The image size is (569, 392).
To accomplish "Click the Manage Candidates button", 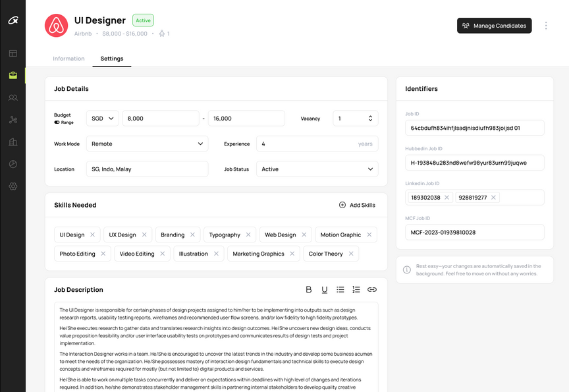I will (494, 26).
